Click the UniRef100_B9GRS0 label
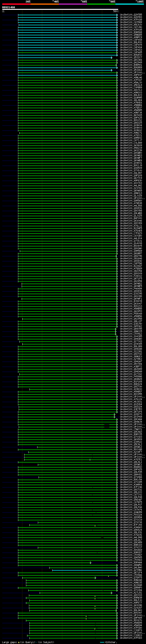This screenshot has height=644, width=146. click(x=131, y=55)
